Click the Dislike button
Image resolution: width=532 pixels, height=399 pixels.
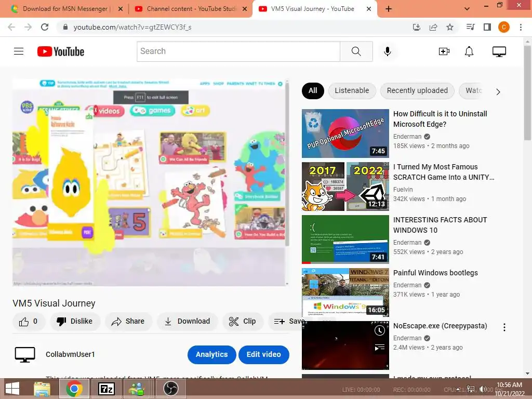[75, 321]
